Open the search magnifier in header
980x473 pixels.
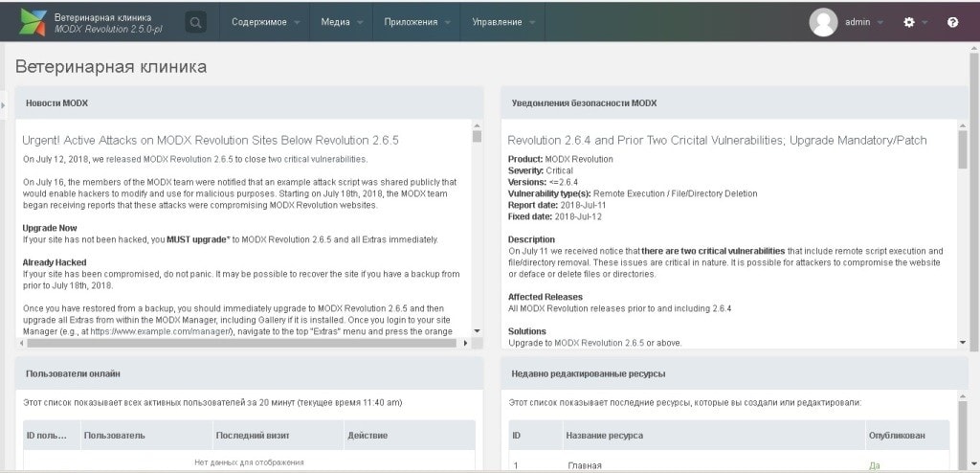pyautogui.click(x=195, y=23)
